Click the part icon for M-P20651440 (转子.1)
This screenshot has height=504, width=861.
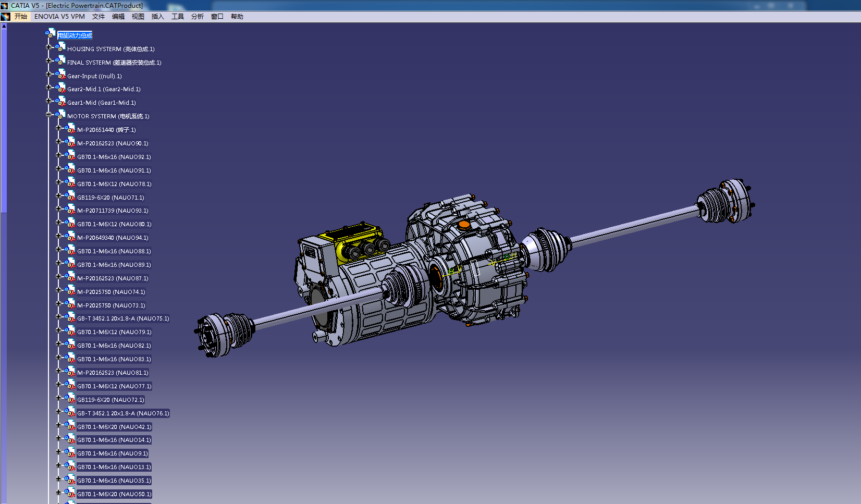click(70, 128)
